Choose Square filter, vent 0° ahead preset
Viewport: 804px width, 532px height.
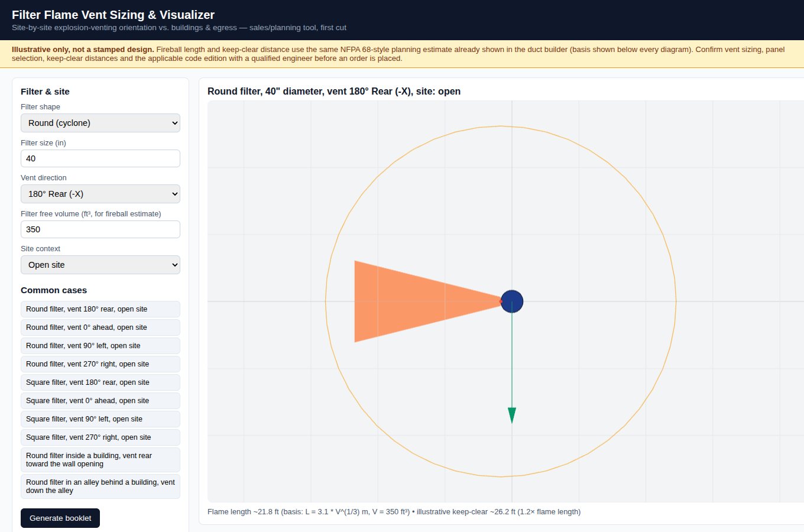pyautogui.click(x=100, y=401)
